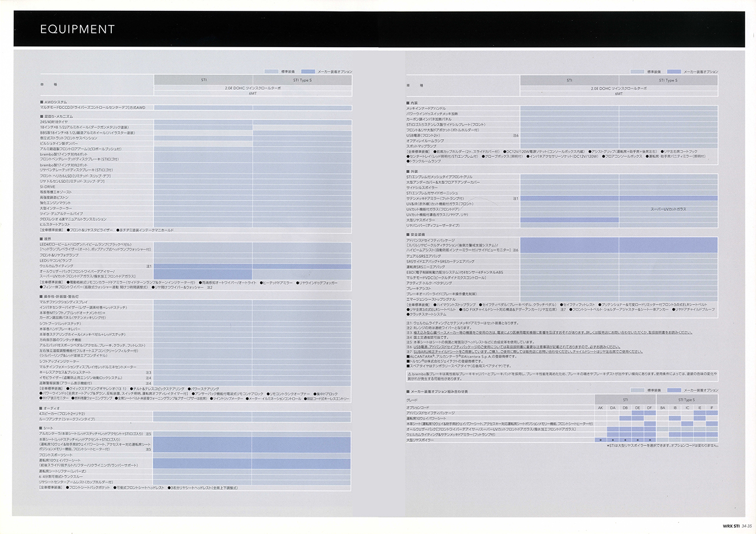This screenshot has height=534, width=756.
Task: Click the EQUIPMENT page heading
Action: (77, 29)
